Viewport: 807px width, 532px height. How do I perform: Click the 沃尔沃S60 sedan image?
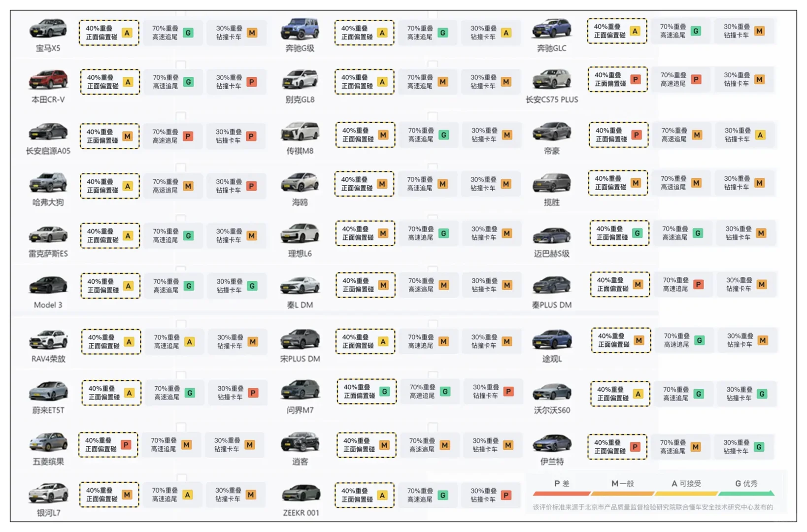pos(552,392)
